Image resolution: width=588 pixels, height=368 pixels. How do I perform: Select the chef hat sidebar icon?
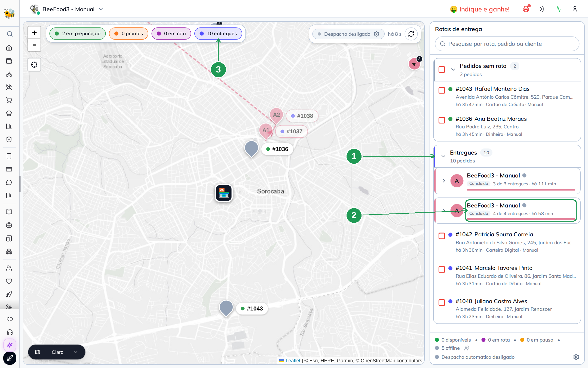coord(9,113)
